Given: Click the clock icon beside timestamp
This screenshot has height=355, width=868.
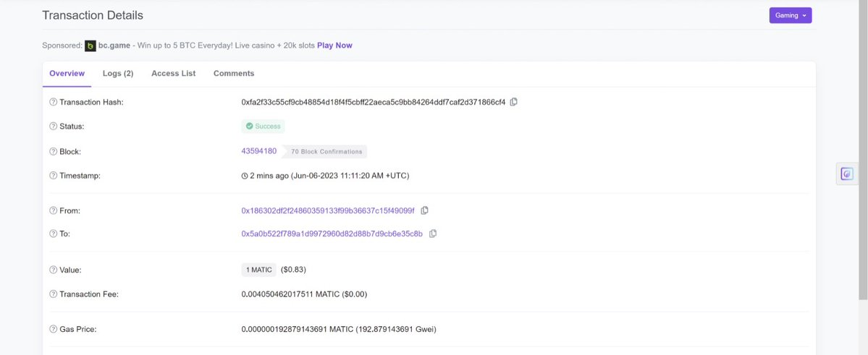Looking at the screenshot, I should pyautogui.click(x=245, y=176).
